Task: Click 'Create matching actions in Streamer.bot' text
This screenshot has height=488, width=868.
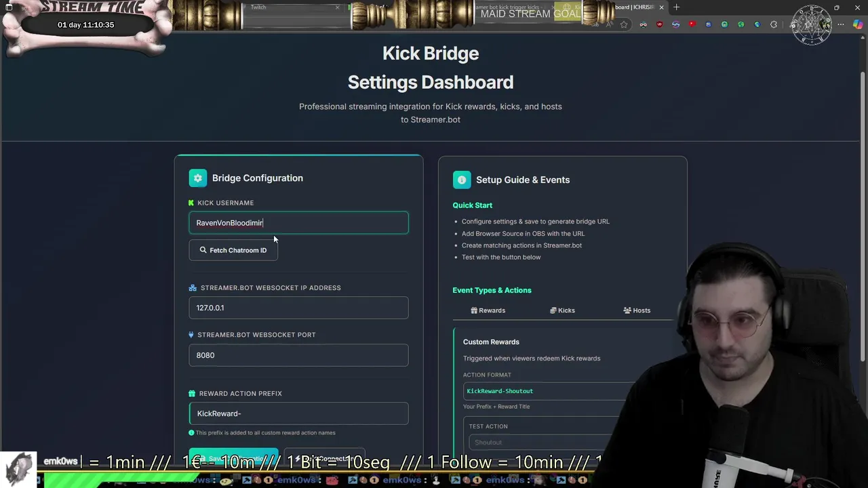Action: coord(521,245)
